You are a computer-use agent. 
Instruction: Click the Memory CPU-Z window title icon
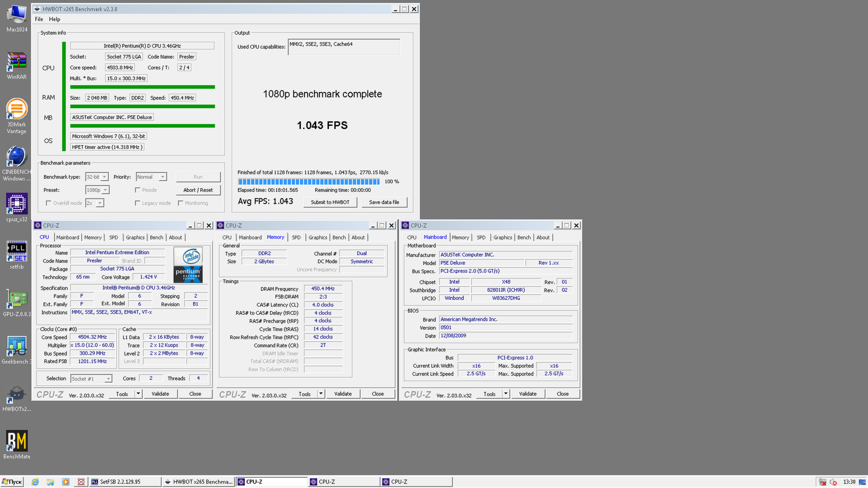[x=221, y=225]
